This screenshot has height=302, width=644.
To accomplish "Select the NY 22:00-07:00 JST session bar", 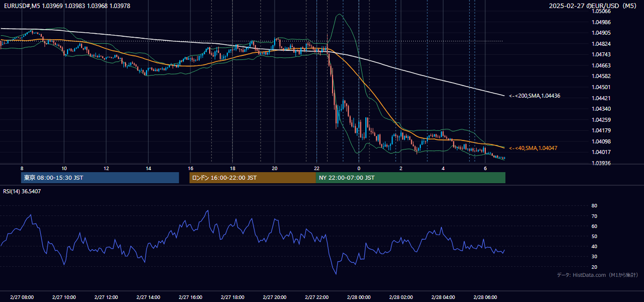I will [x=411, y=178].
